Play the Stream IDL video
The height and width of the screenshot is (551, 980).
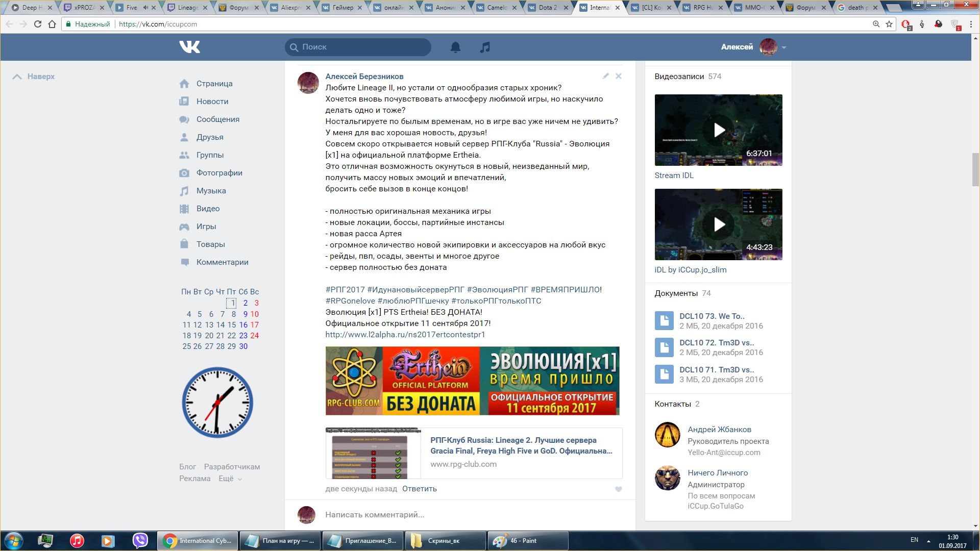click(718, 130)
